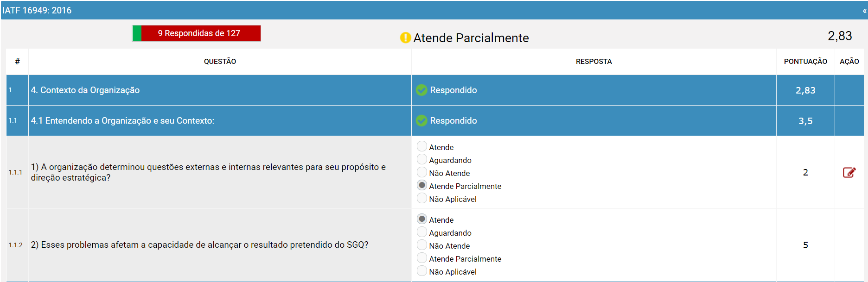
Task: Choose Não Aplicável for question 1.1.2
Action: 421,271
